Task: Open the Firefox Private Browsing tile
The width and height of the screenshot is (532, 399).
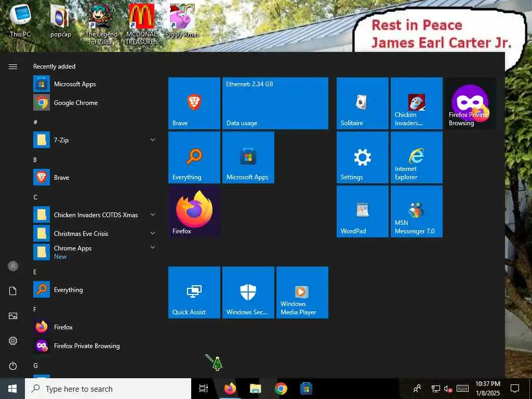Action: 470,103
